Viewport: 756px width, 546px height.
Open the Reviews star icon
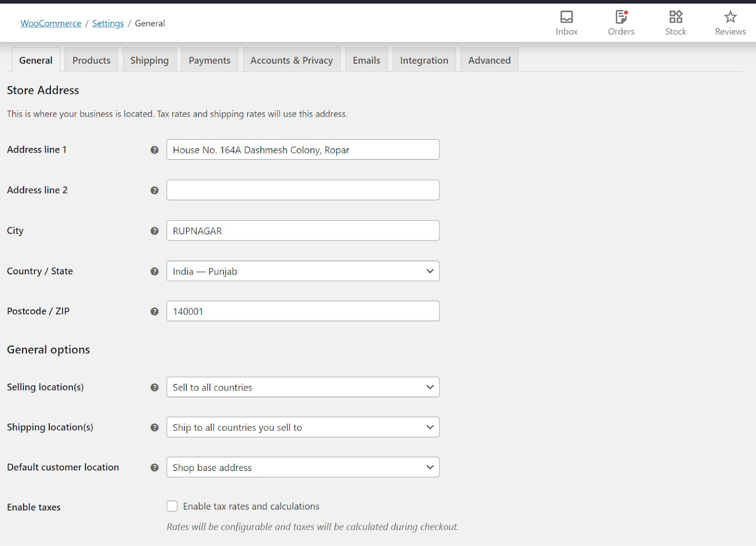coord(730,17)
